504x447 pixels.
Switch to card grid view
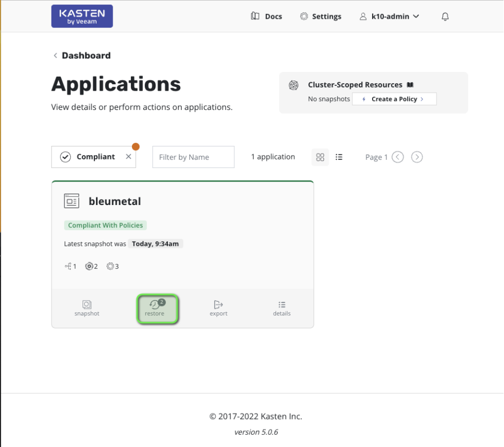pos(320,157)
